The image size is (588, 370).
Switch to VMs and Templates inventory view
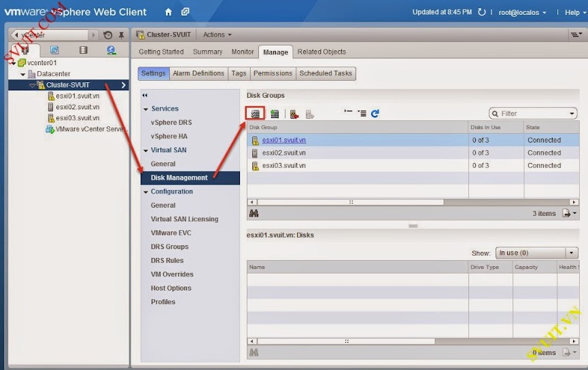(54, 50)
